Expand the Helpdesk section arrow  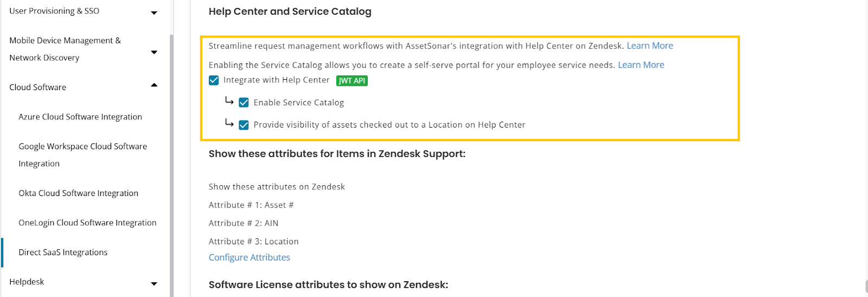tap(154, 283)
